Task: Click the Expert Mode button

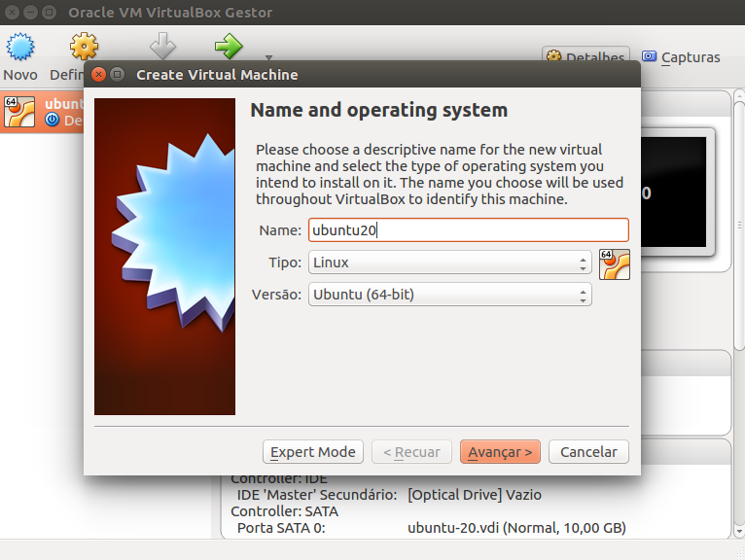Action: [x=312, y=452]
